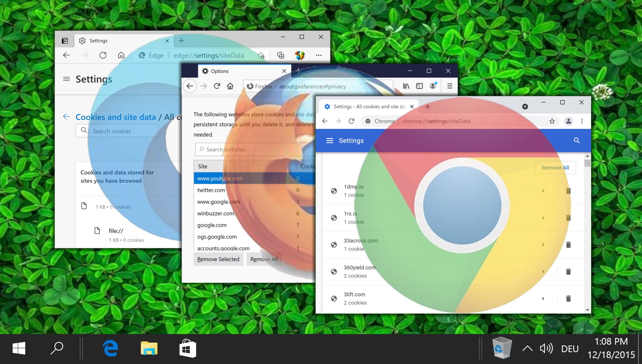Click the Edge window back arrow
This screenshot has height=364, width=642.
(66, 55)
